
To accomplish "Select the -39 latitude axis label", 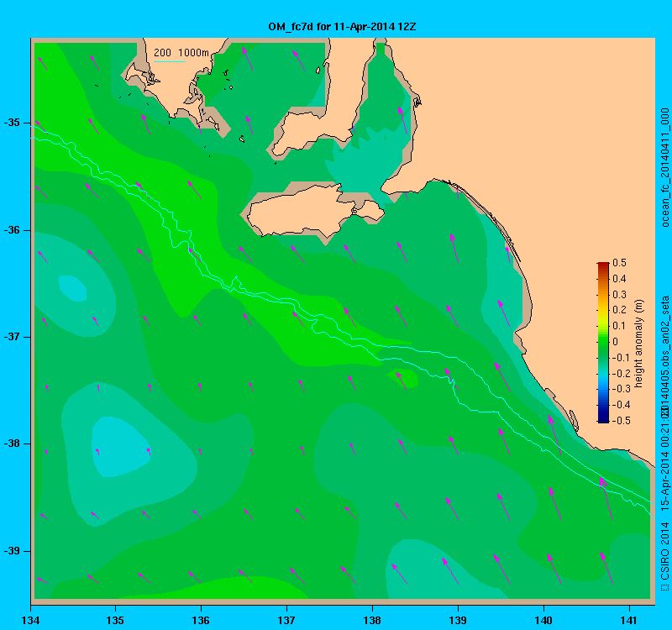I will [12, 551].
